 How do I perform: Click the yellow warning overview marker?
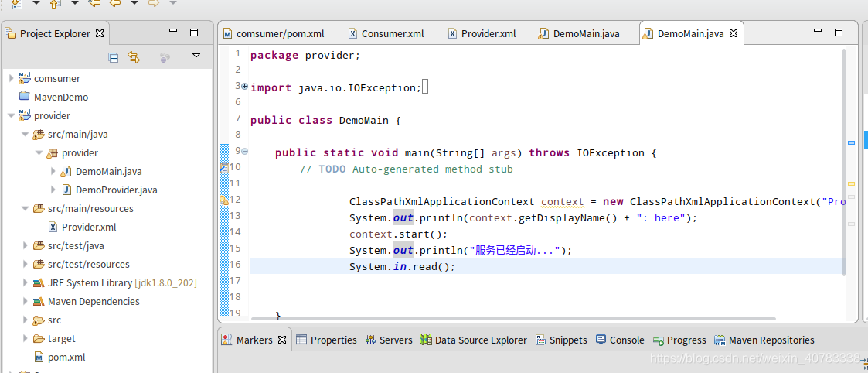[x=852, y=183]
